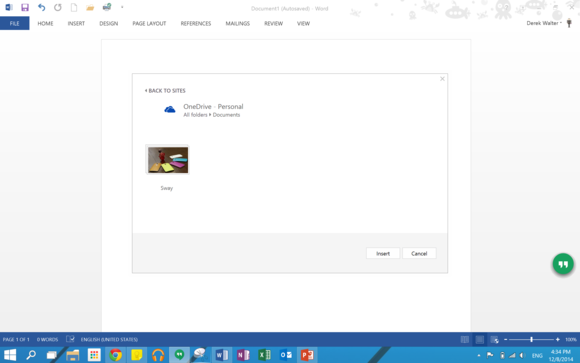This screenshot has width=580, height=363.
Task: Open taskbar Search magnifier
Action: 31,355
